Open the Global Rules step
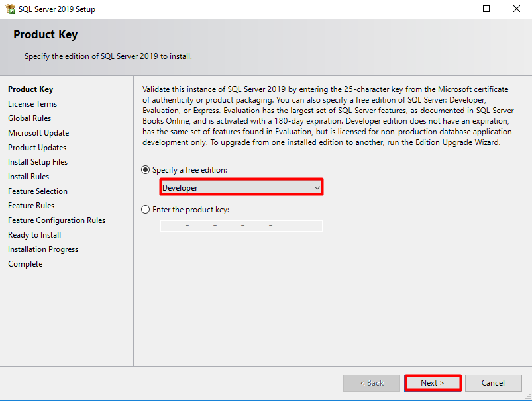Screen dimensions: 532x401 (30, 118)
